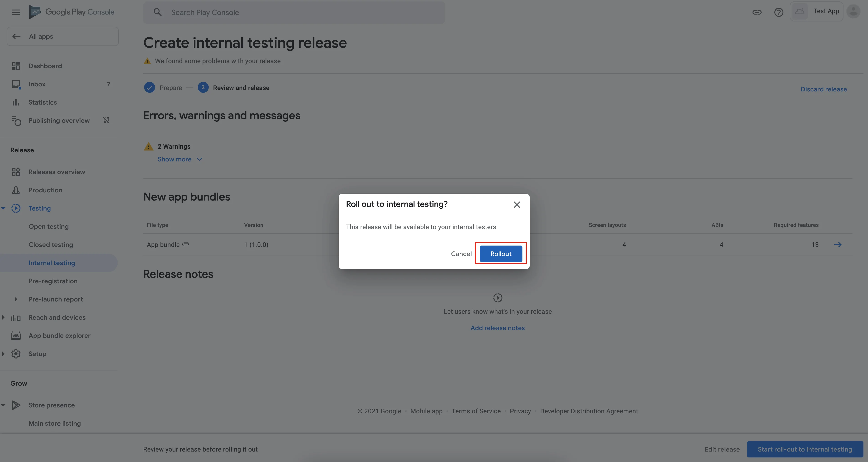Click the Statistics bar chart icon
This screenshot has height=462, width=868.
[16, 103]
